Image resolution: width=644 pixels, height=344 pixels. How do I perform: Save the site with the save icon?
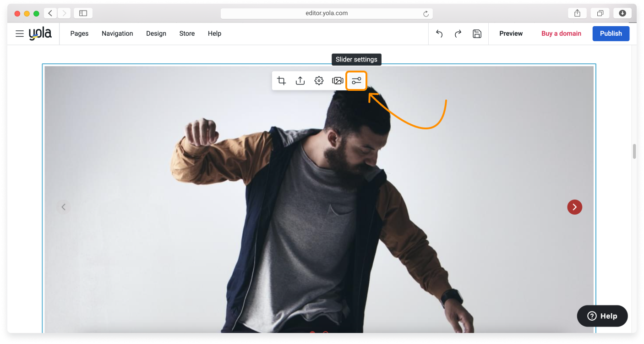tap(477, 33)
